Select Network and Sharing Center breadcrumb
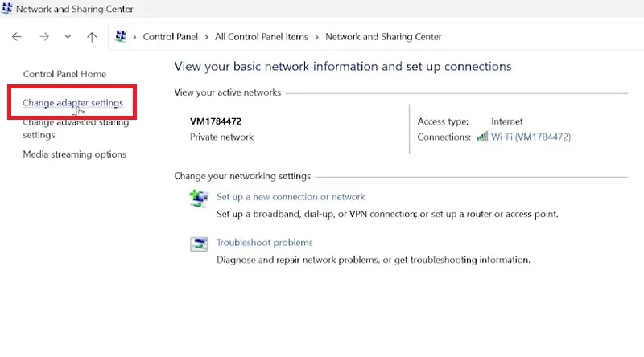The image size is (644, 357). click(x=383, y=37)
